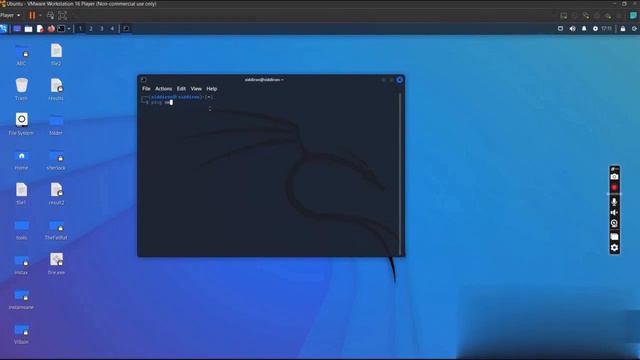Viewport: 640px width, 360px height.
Task: Open the Help menu in the terminal
Action: point(211,89)
